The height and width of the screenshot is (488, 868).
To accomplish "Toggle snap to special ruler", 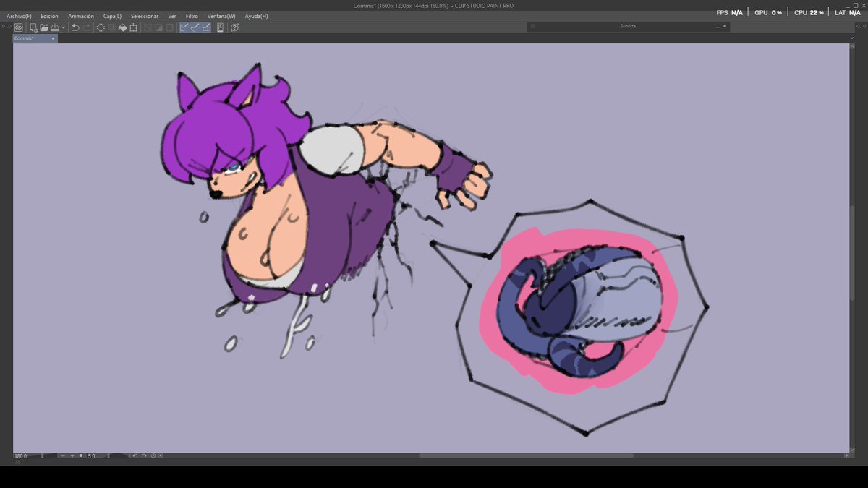I will [195, 27].
